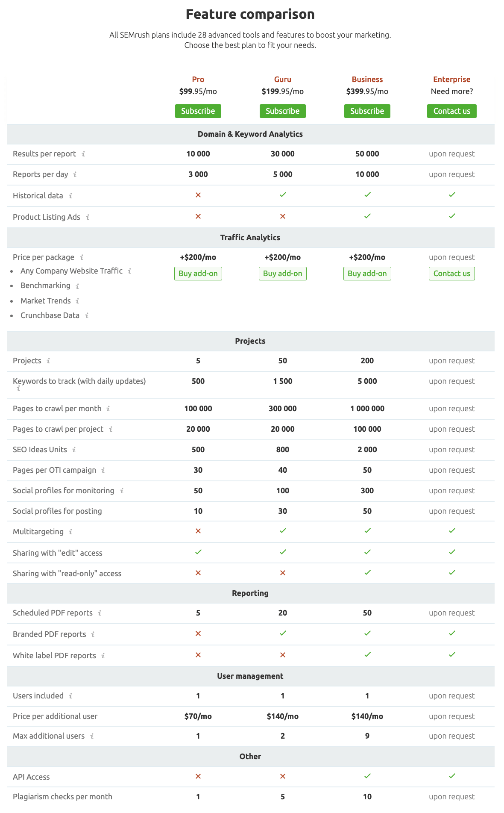Click the Pro red cross for Historical data
Image resolution: width=504 pixels, height=813 pixels.
pos(198,195)
